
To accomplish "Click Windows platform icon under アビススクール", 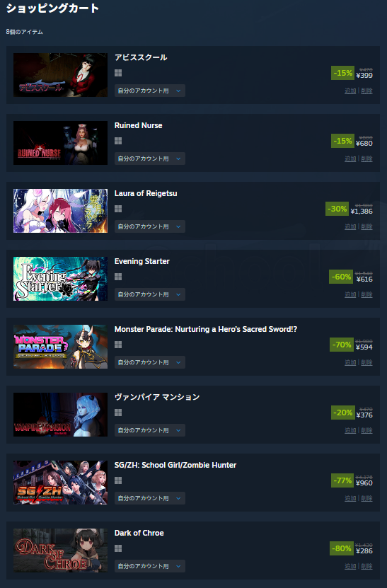I will [x=118, y=73].
